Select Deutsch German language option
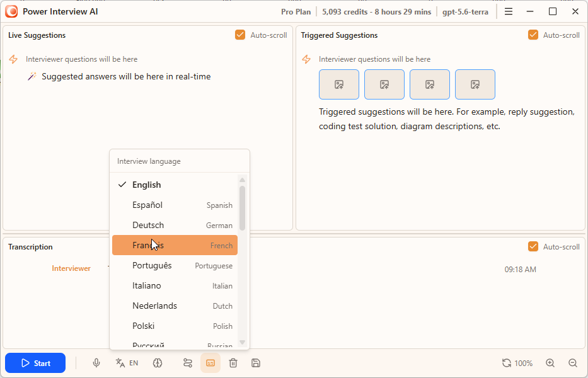The height and width of the screenshot is (378, 588). click(x=175, y=226)
